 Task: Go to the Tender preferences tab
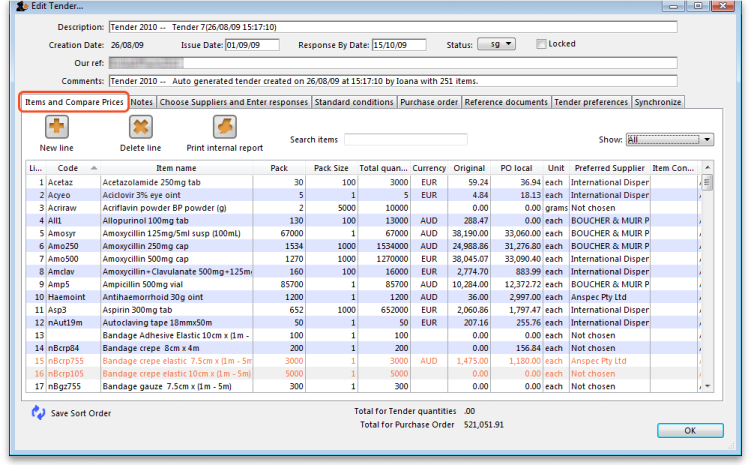tap(591, 102)
